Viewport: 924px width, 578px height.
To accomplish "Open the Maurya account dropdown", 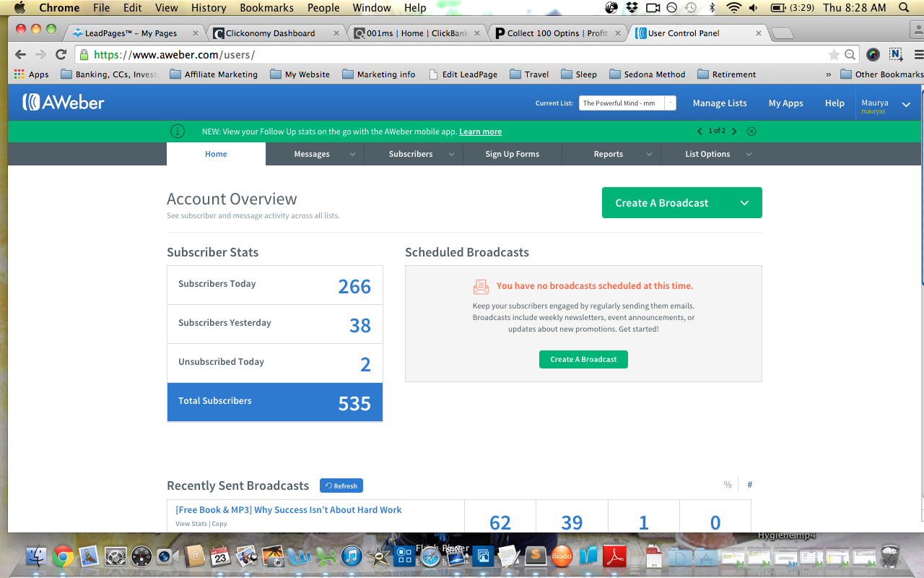I will [906, 104].
